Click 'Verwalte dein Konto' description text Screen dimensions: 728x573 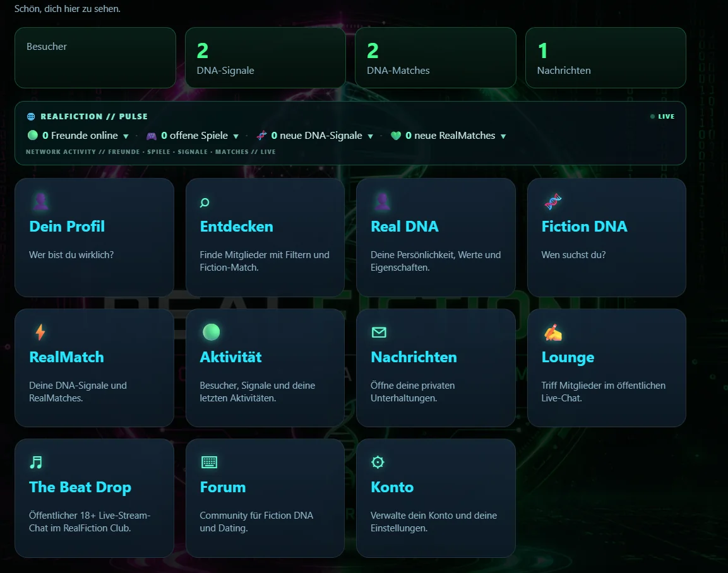click(434, 521)
